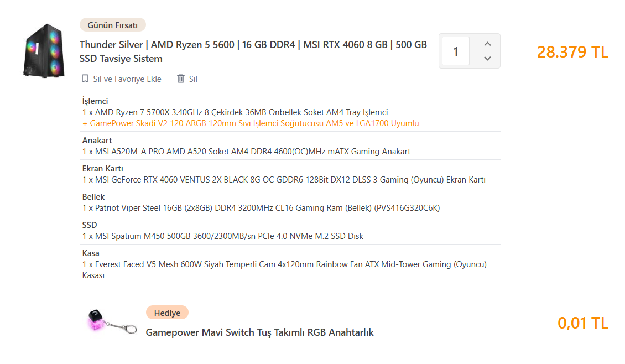Select the Patriot Viper Steel 16GB RAM line

[261, 207]
